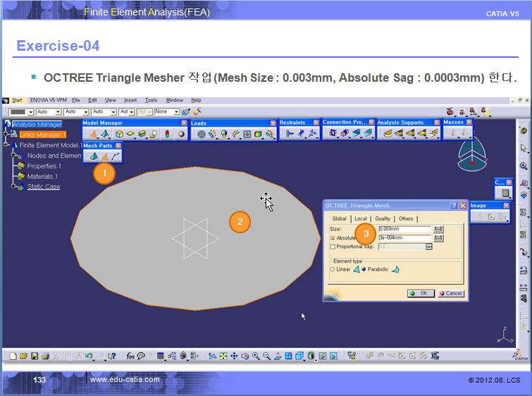Click the measure icon beside the Size field
Screen dimensions: 532x396
coord(438,229)
